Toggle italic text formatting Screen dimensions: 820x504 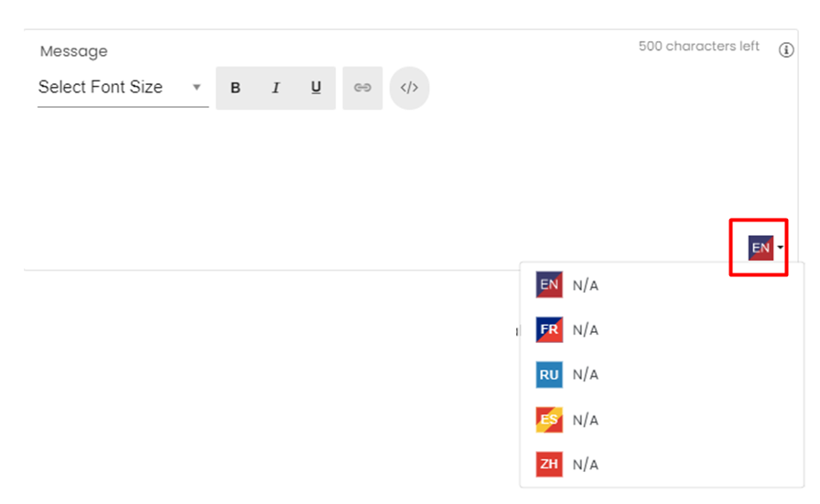pos(275,88)
